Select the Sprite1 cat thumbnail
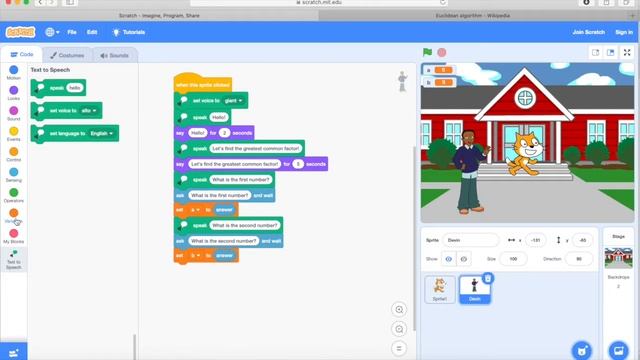 click(440, 289)
